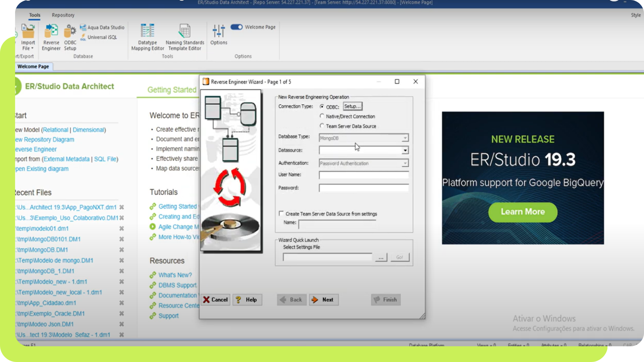Click the Import File icon

pyautogui.click(x=28, y=31)
